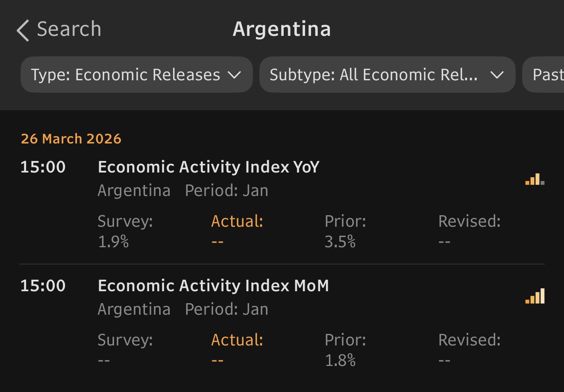Click the 15:00 time of the YoY release

tap(43, 167)
